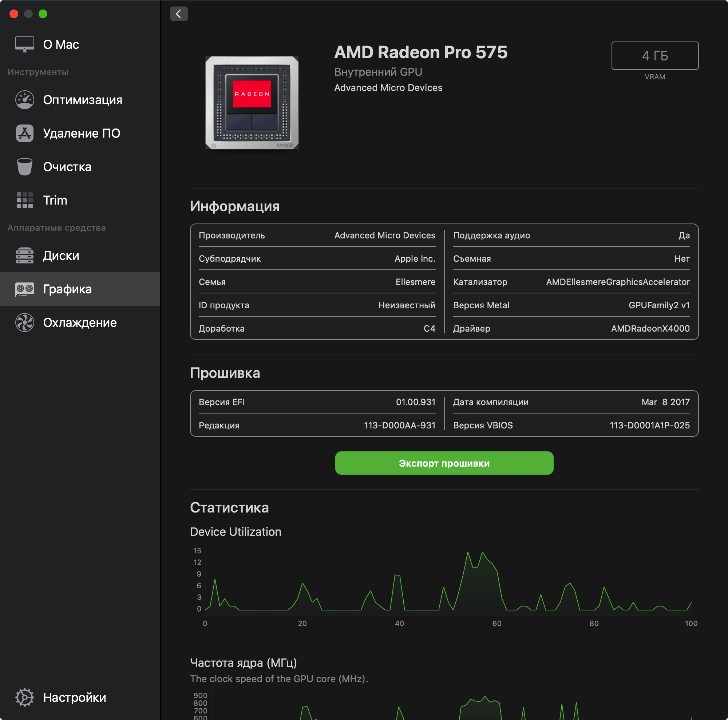Select the Оптимизация gauge icon

[24, 100]
